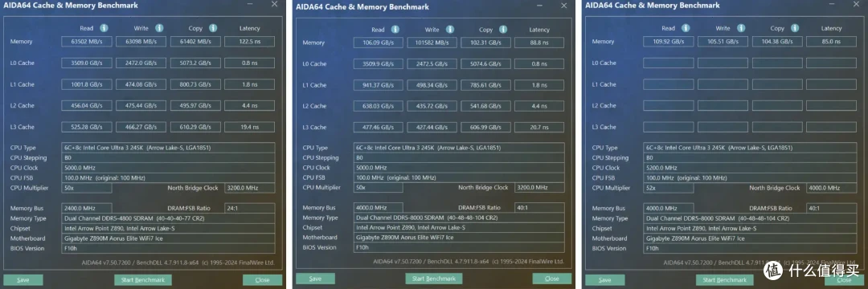Select memory copy value 102.31 GB/s
Viewport: 868px width, 289px height.
(486, 43)
